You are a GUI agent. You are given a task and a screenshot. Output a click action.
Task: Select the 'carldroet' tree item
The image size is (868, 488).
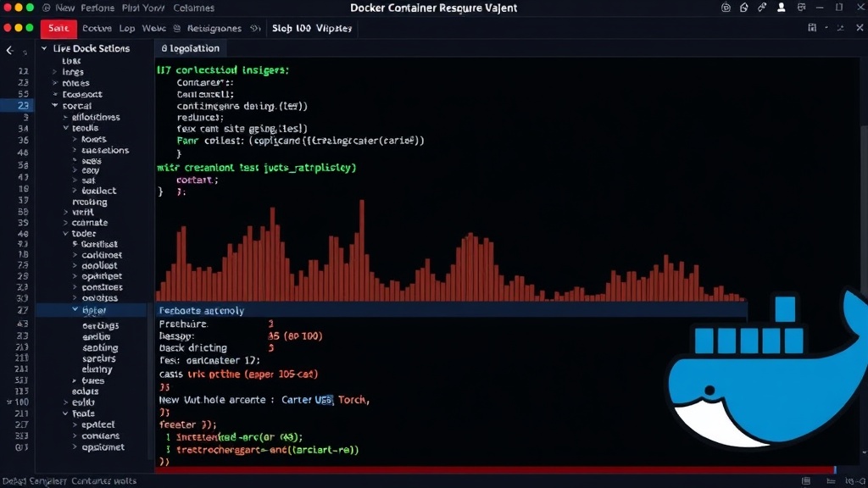click(102, 255)
